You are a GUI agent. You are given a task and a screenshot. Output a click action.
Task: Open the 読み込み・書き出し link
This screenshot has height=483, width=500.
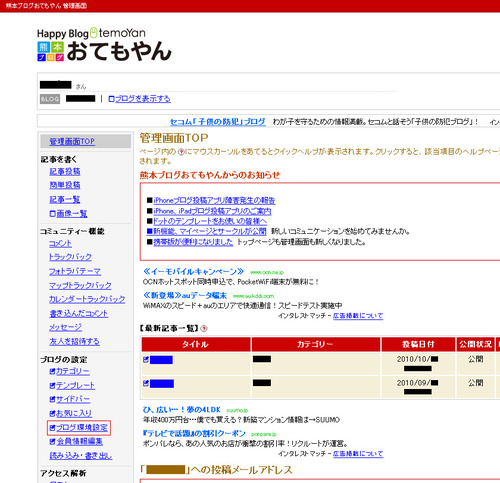tap(81, 456)
